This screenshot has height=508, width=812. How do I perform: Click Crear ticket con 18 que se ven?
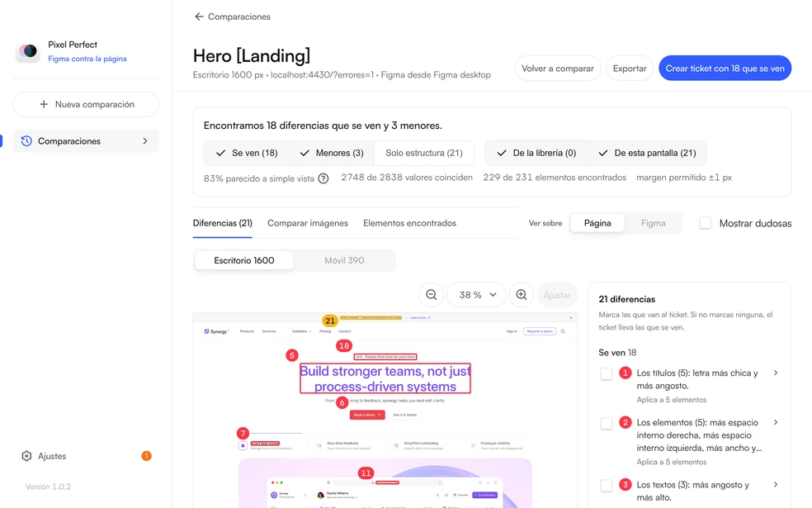click(725, 68)
